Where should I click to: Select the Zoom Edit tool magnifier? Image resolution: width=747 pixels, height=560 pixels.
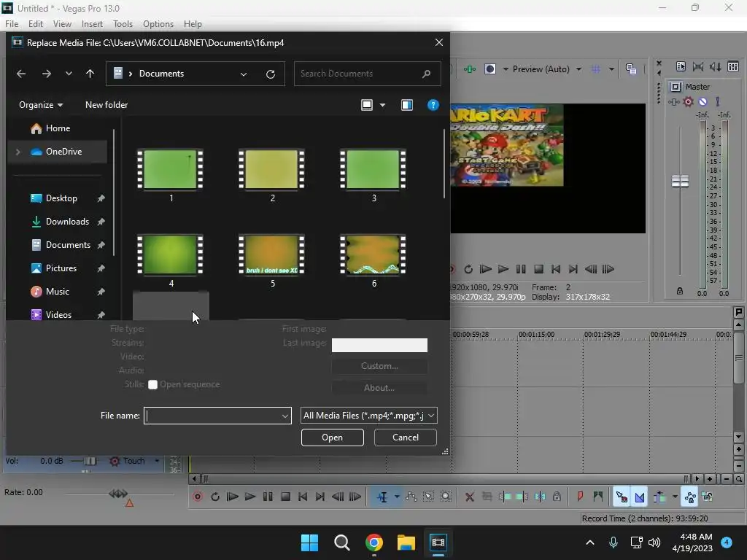446,497
